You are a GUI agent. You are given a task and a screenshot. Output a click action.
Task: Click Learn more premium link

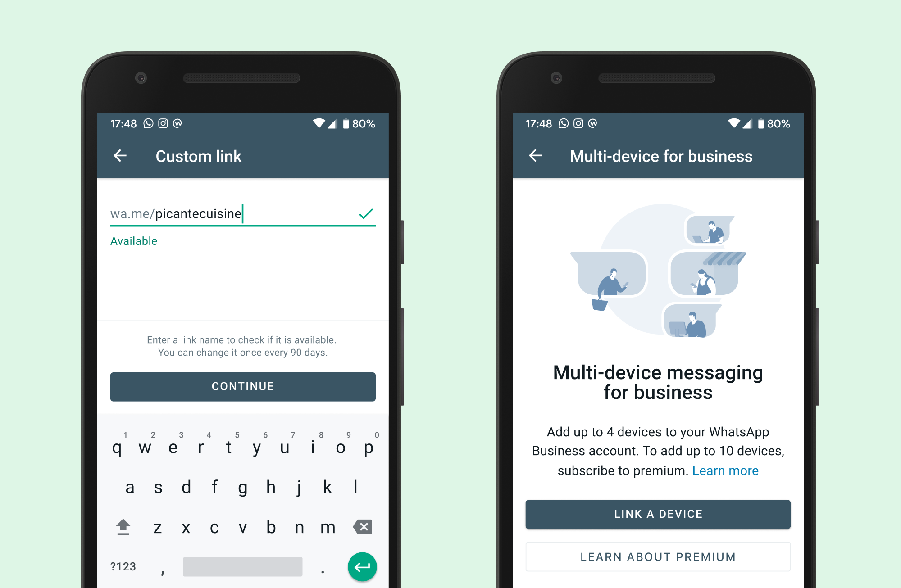pyautogui.click(x=725, y=470)
